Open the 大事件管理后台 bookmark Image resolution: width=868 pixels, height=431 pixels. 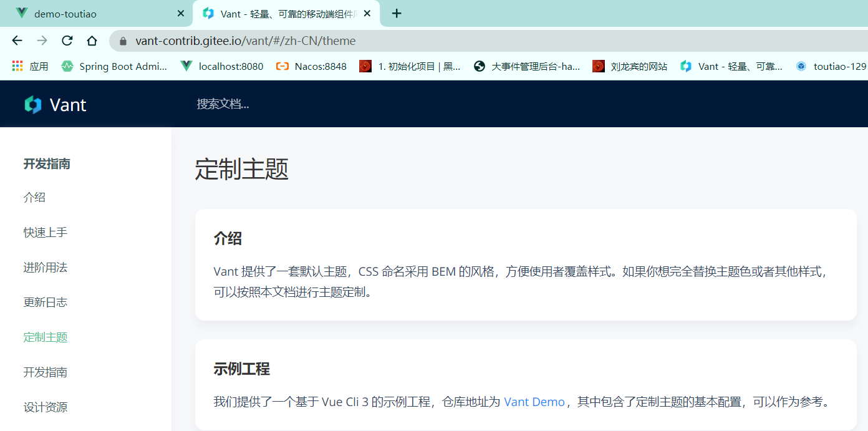tap(527, 66)
